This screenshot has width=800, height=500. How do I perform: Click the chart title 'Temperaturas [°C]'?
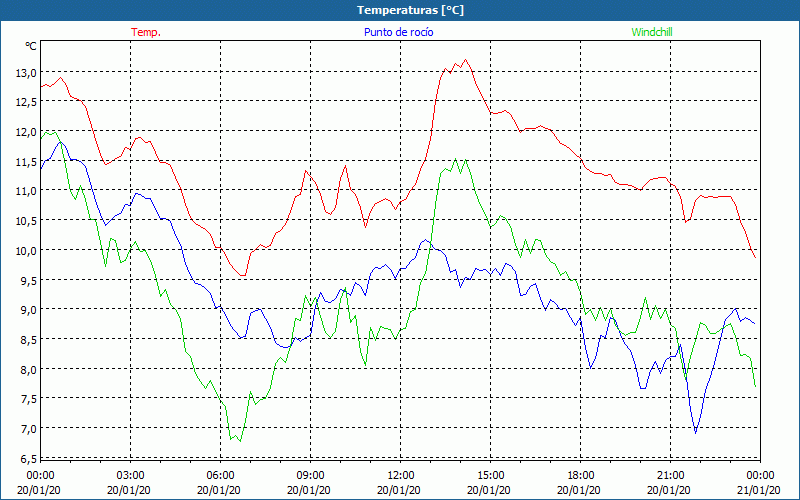point(410,10)
